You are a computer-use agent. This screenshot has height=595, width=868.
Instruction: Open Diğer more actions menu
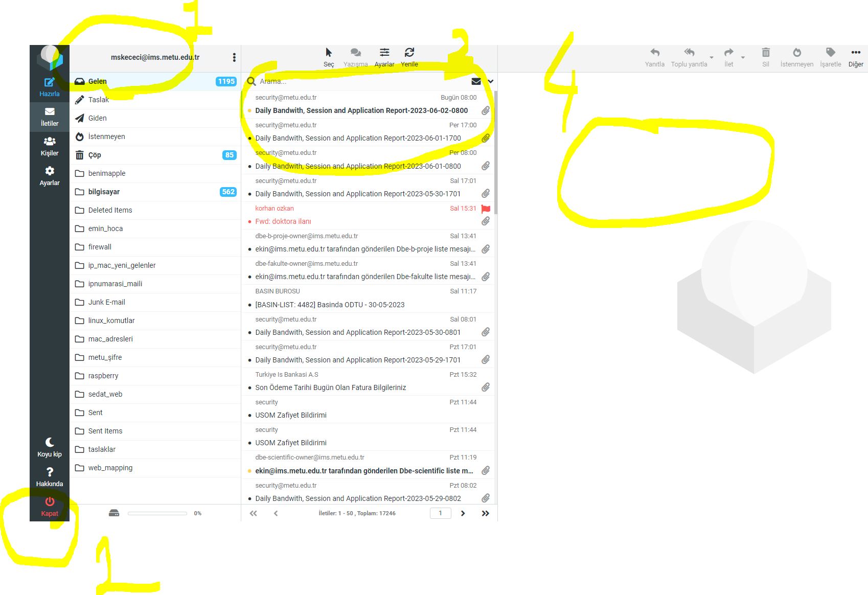pos(856,53)
